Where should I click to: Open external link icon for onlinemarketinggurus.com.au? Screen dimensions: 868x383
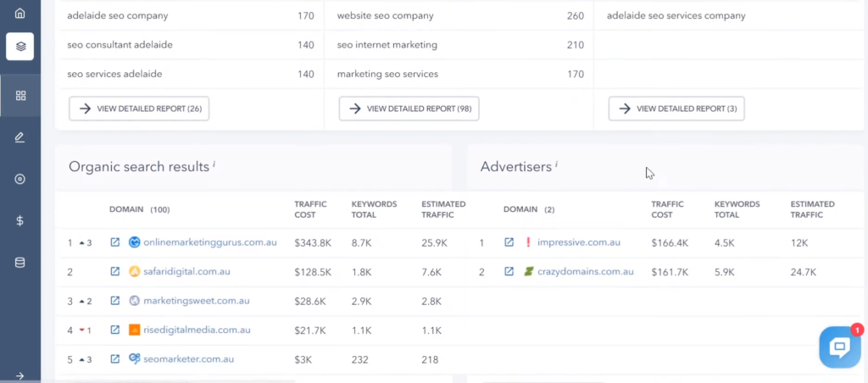click(115, 242)
